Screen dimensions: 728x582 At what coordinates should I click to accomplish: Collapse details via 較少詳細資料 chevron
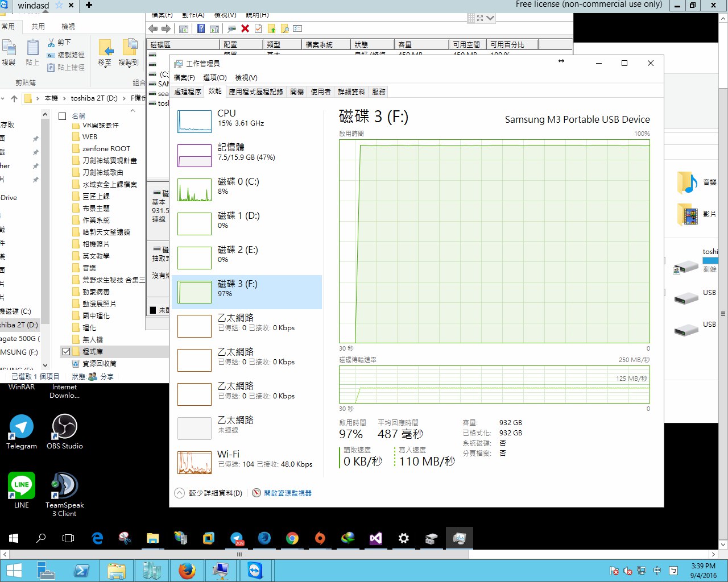tap(180, 493)
